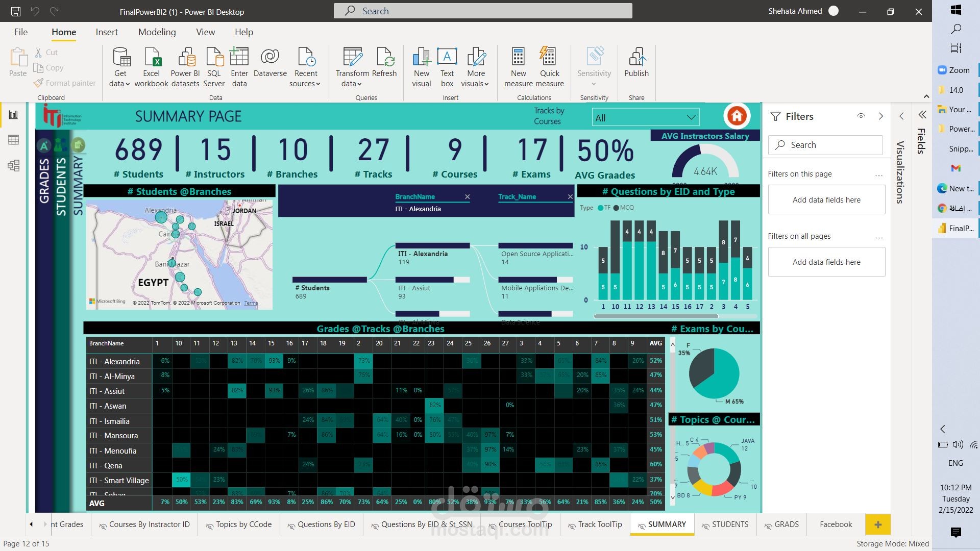Switch to the View ribbon tab

(206, 32)
